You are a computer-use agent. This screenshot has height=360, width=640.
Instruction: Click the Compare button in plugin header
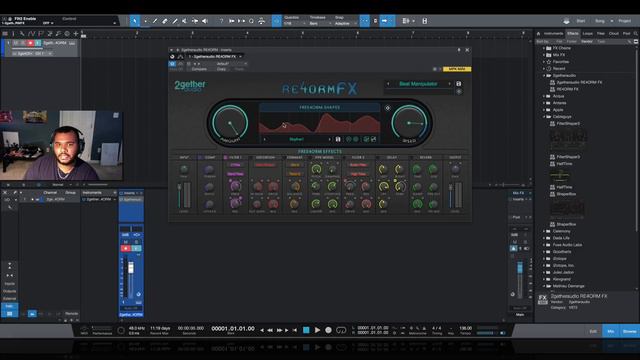point(199,69)
